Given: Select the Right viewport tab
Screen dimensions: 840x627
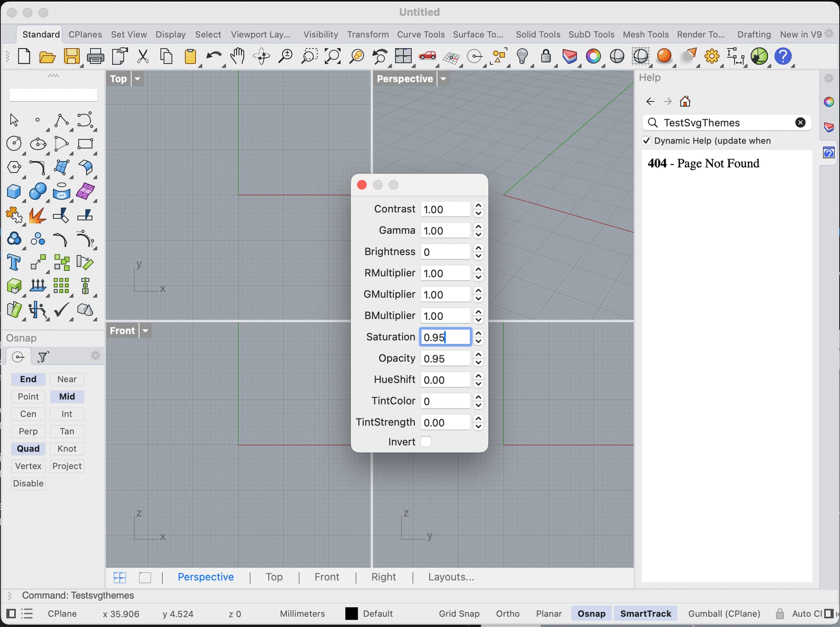Looking at the screenshot, I should coord(383,577).
